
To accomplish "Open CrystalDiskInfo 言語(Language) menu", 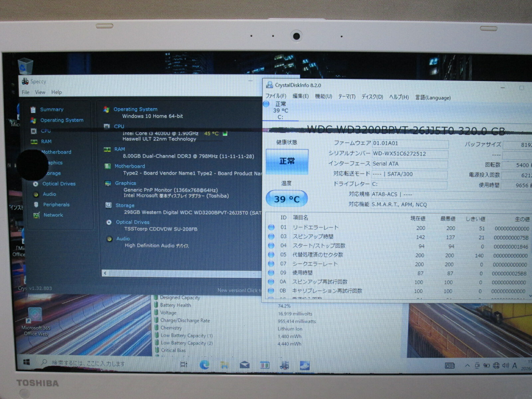I will pyautogui.click(x=433, y=97).
